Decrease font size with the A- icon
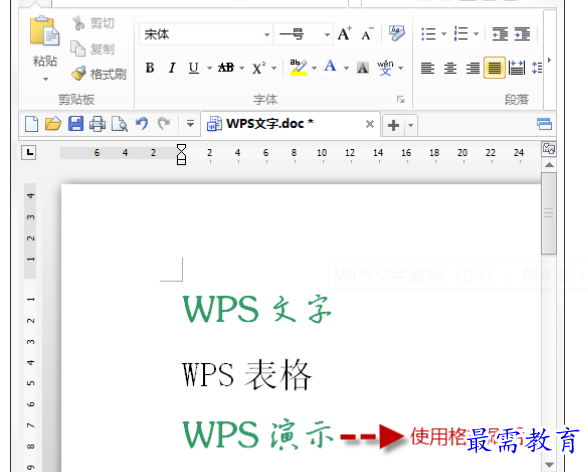Screen dimensions: 588x472 point(368,34)
